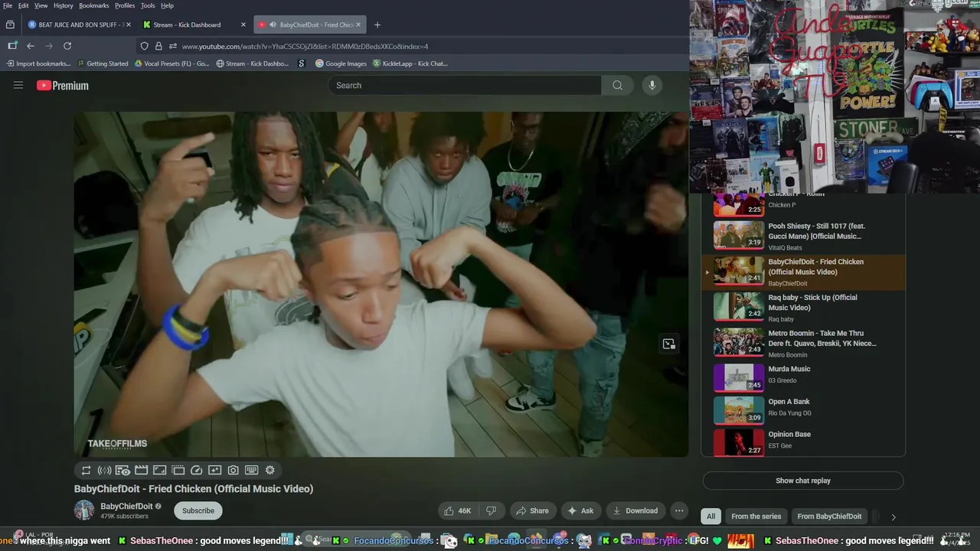Go back to previous page
Image resolution: width=980 pixels, height=551 pixels.
(x=31, y=46)
